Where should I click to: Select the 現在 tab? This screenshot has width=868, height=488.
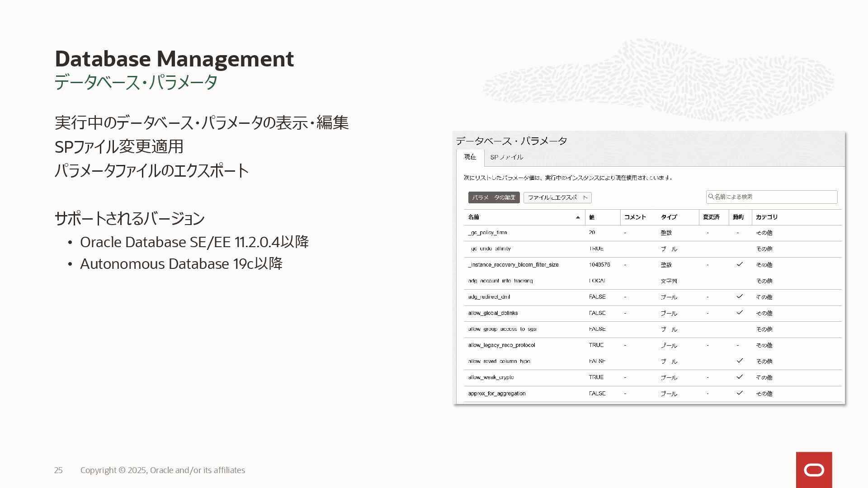click(470, 157)
